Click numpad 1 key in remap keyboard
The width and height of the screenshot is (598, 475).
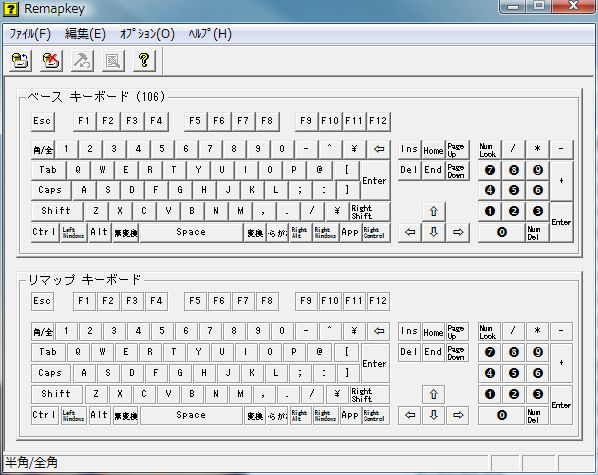[x=490, y=394]
